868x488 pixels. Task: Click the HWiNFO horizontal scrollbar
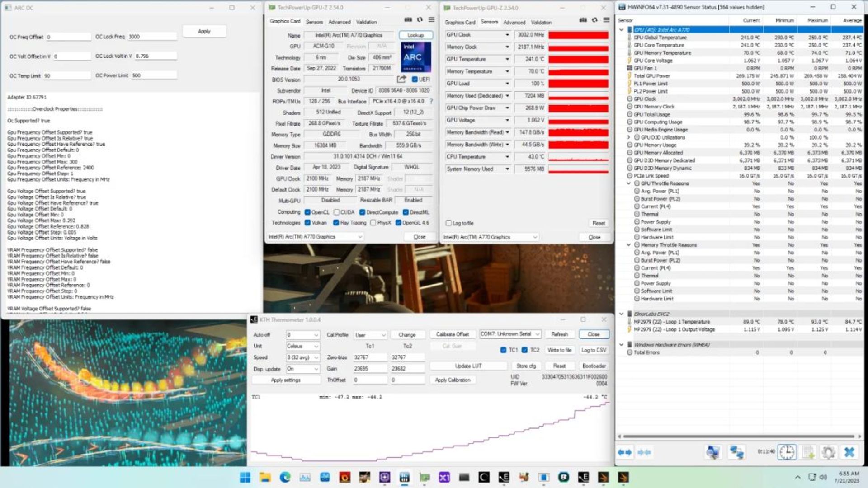(739, 436)
